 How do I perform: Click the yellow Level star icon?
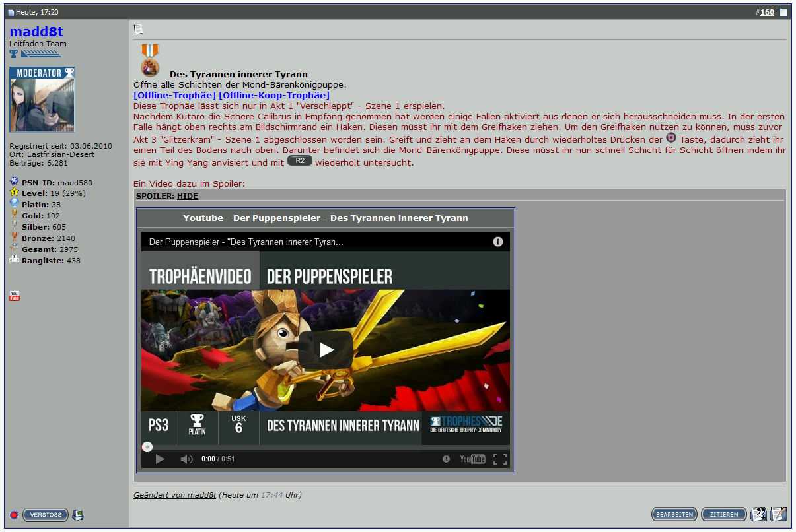13,193
